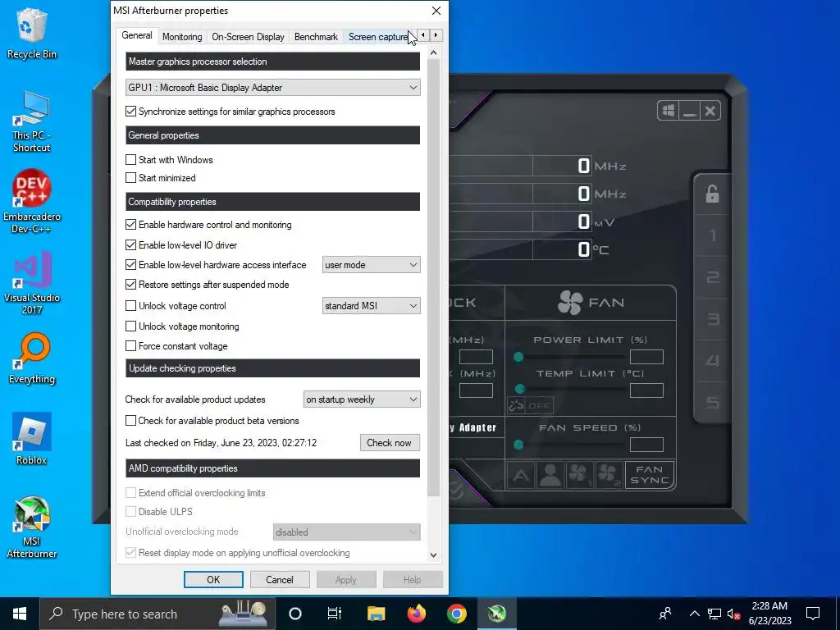
Task: Click scrollbar down arrow in properties dialog
Action: (433, 555)
